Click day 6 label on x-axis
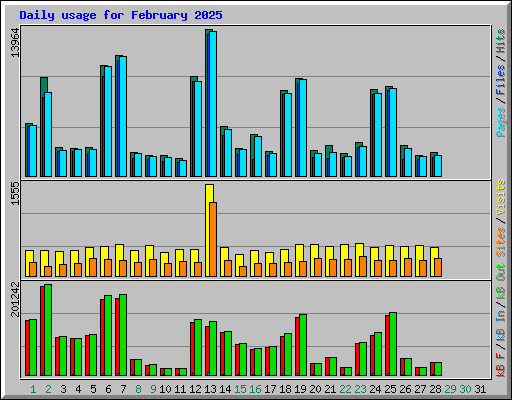Screen dimensions: 512x400 click(x=108, y=389)
